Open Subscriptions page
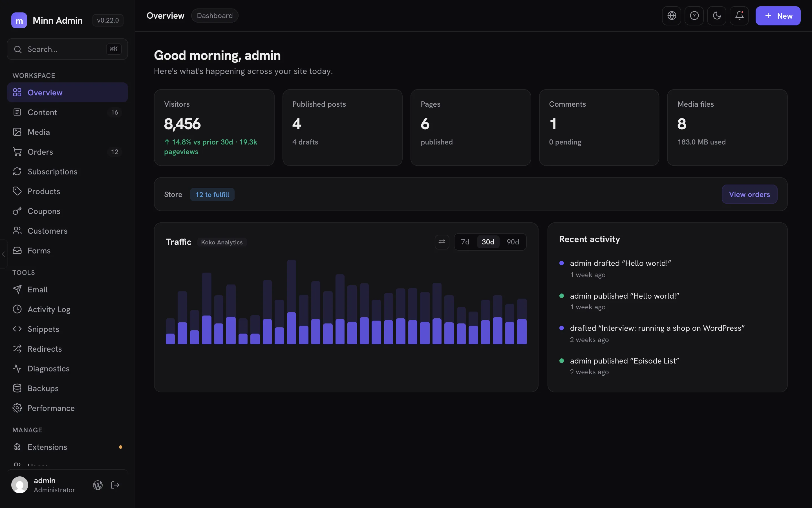Image resolution: width=812 pixels, height=508 pixels. [x=67, y=172]
